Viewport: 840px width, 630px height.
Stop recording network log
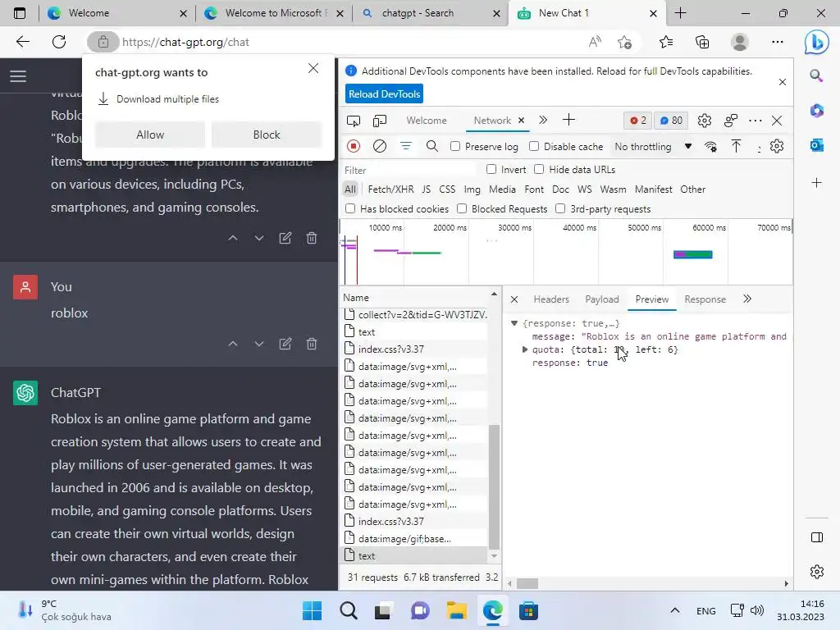(354, 146)
